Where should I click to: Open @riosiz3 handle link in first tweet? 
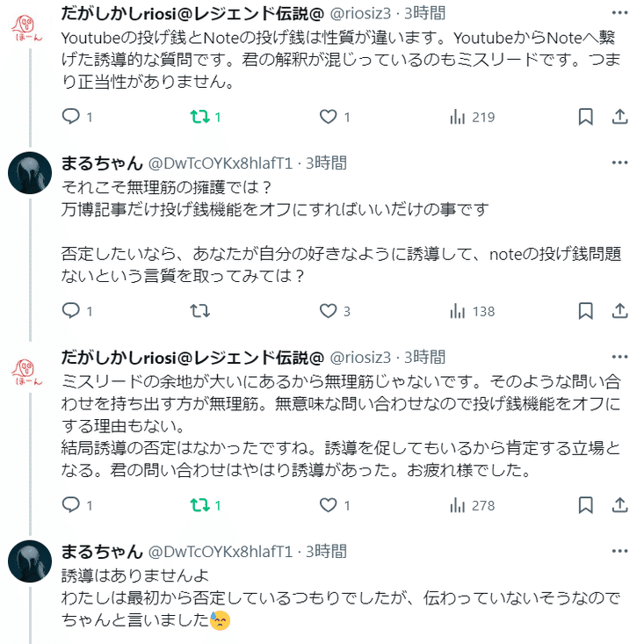click(x=359, y=13)
